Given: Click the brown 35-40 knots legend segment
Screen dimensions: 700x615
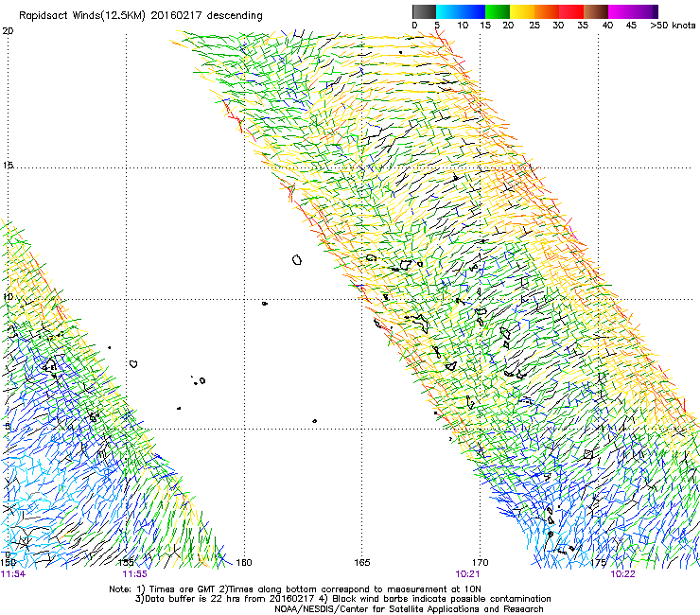Looking at the screenshot, I should pyautogui.click(x=596, y=11).
